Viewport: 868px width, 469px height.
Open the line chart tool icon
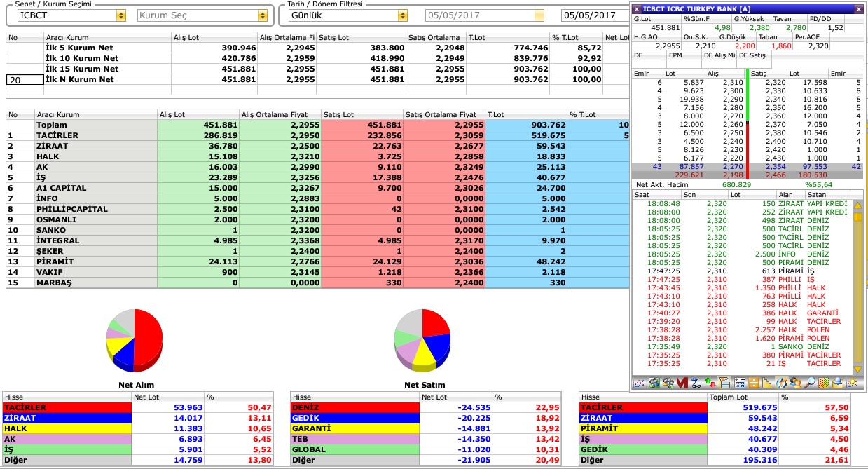point(639,383)
